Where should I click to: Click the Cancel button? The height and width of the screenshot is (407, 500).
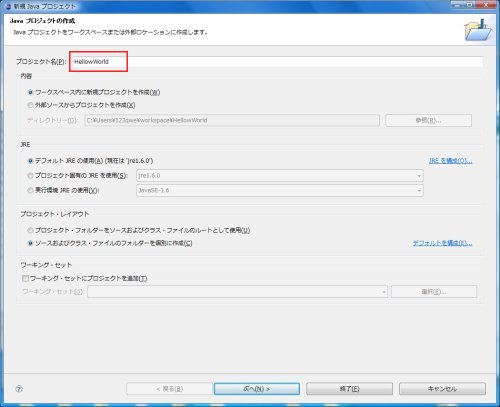point(442,389)
